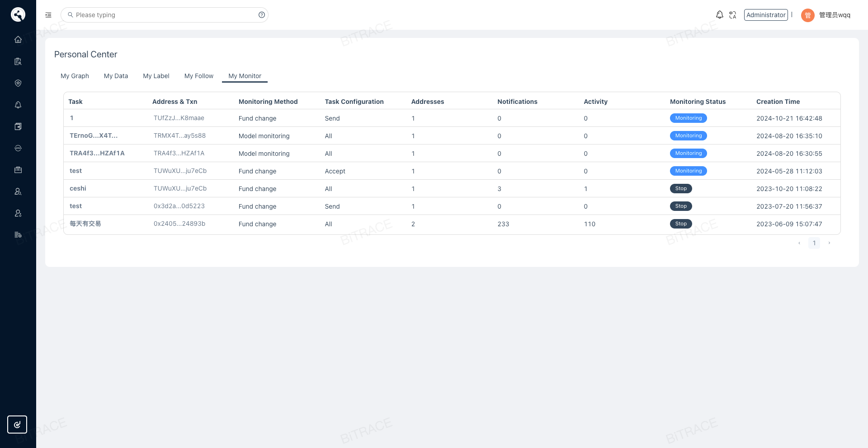
Task: Open task TErnoG...X4T...
Action: [94, 136]
